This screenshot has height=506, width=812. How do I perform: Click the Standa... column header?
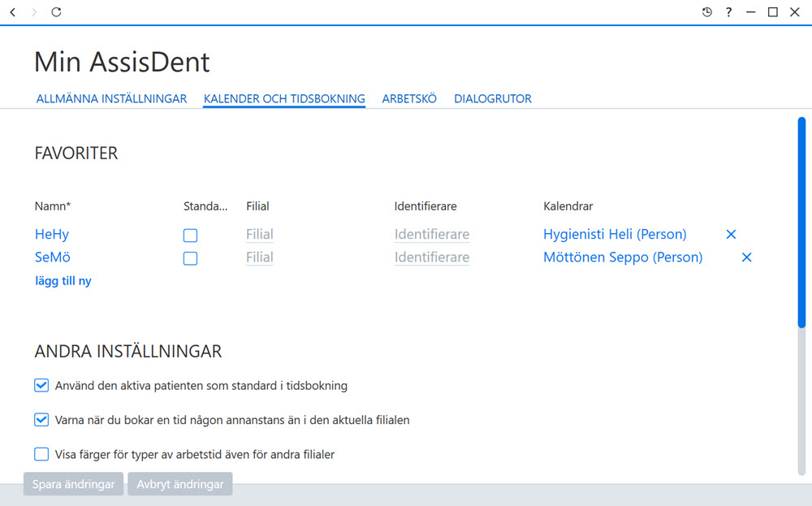(x=205, y=206)
